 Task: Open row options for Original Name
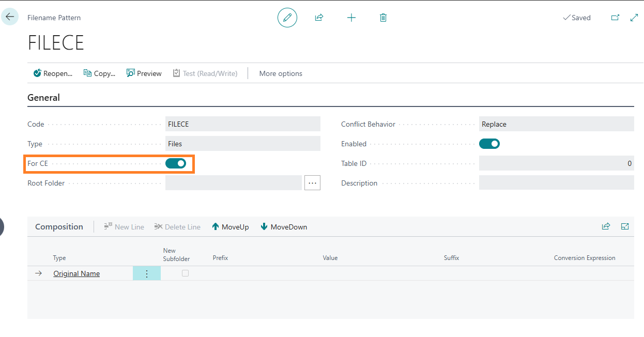[147, 274]
